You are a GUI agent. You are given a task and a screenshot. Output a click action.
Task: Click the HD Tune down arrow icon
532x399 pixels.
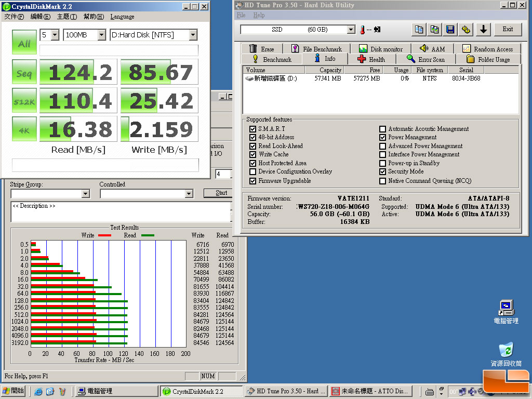pyautogui.click(x=484, y=30)
